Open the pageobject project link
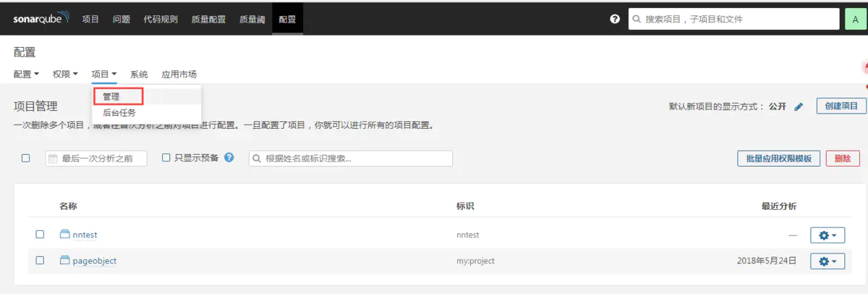This screenshot has height=294, width=868. click(x=94, y=260)
